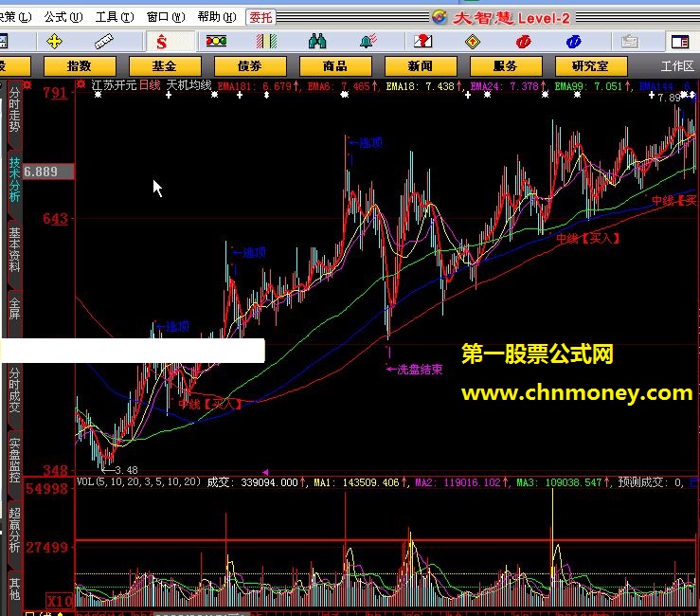Click the traffic light signal icon
Image resolution: width=700 pixels, height=616 pixels.
click(216, 42)
